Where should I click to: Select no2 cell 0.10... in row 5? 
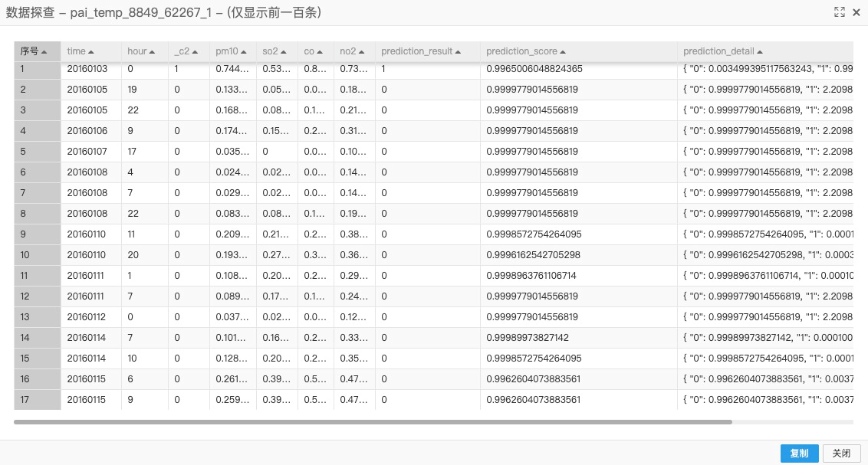[354, 152]
